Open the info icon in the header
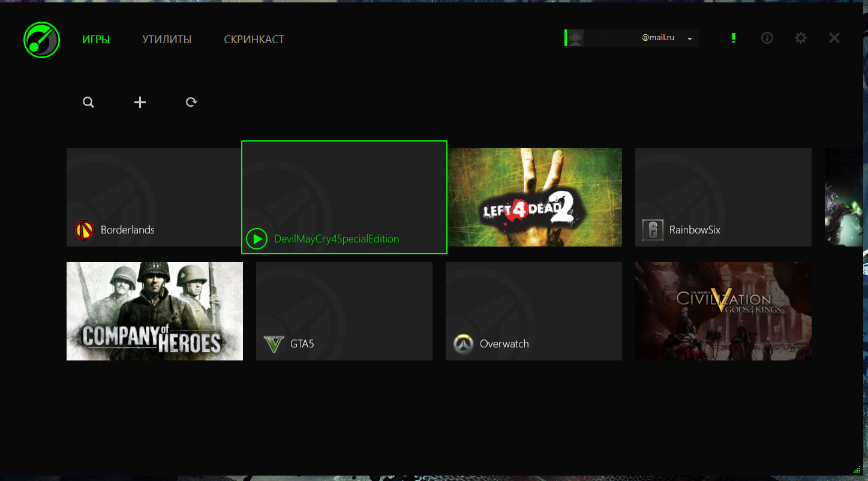Image resolution: width=868 pixels, height=481 pixels. pos(767,38)
